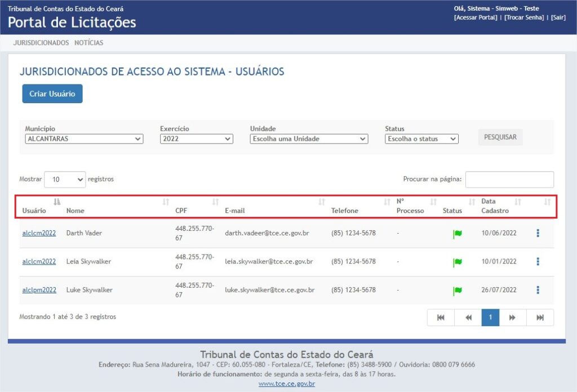Open the NOTÍCIAS menu item
577x392 pixels.
tap(89, 43)
